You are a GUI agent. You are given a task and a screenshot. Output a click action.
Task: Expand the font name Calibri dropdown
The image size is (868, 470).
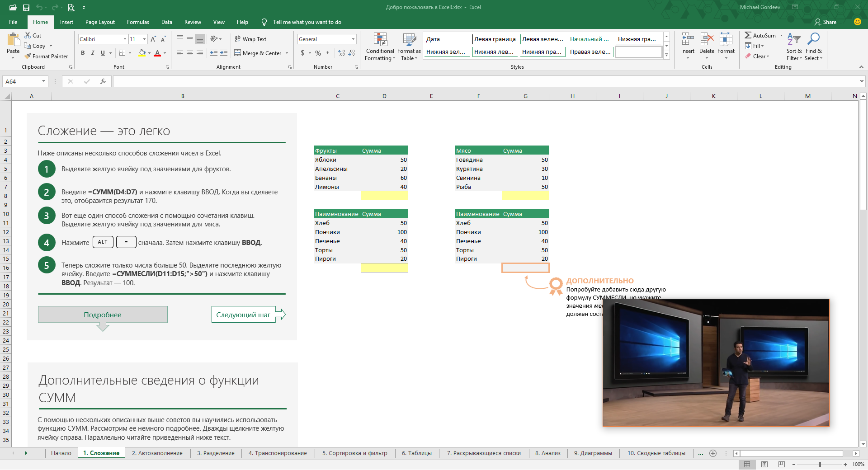click(125, 39)
